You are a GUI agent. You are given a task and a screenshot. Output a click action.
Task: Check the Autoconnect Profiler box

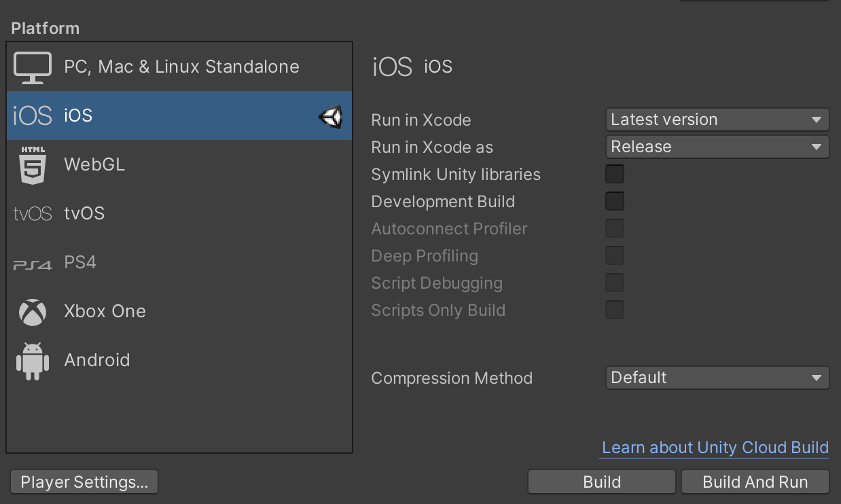[x=615, y=228]
